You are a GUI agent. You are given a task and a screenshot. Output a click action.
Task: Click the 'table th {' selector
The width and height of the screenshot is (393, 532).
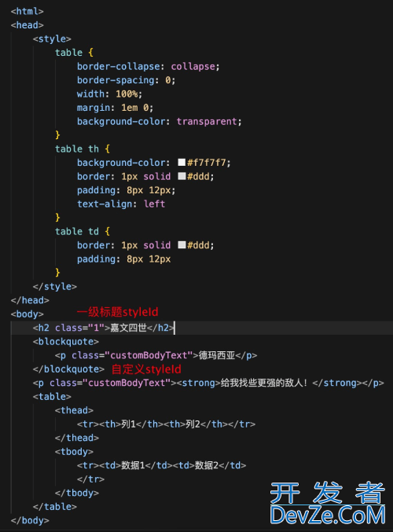(83, 149)
